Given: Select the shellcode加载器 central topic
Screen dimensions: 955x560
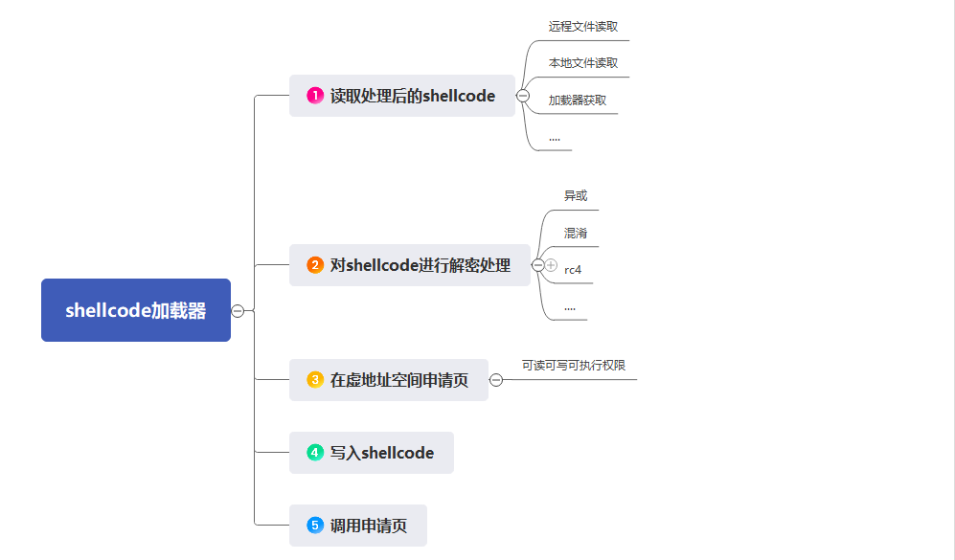Looking at the screenshot, I should tap(136, 310).
